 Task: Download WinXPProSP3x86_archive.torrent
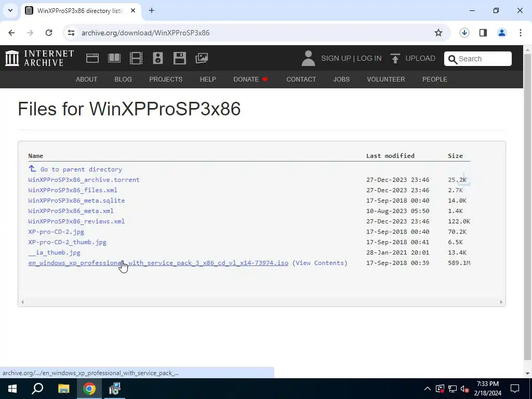coord(84,180)
